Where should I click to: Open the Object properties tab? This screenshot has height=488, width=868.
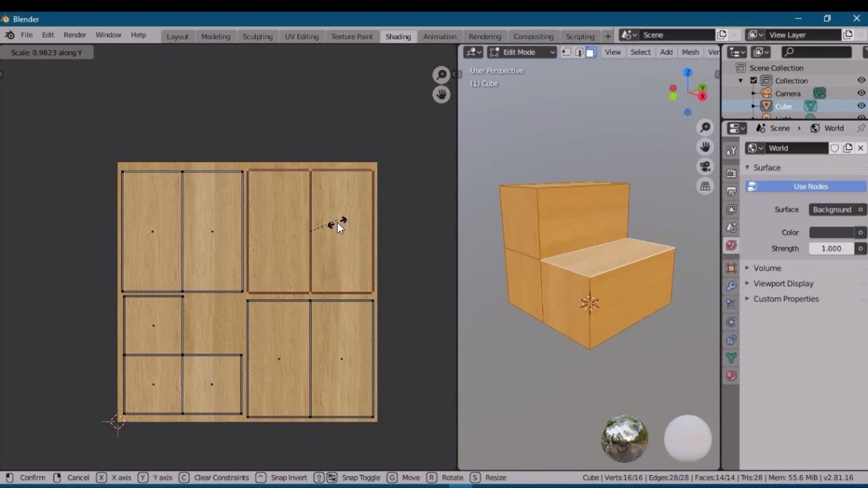(731, 268)
